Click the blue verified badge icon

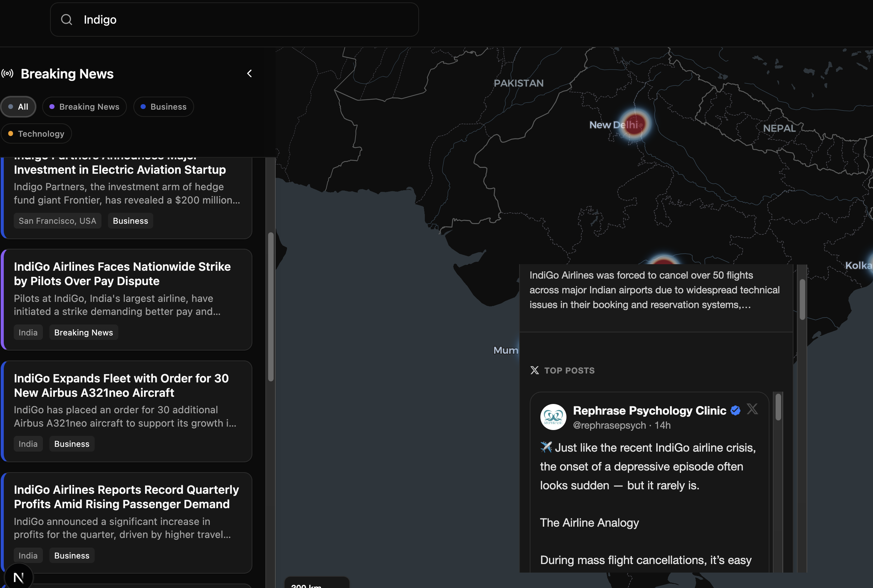click(x=735, y=411)
